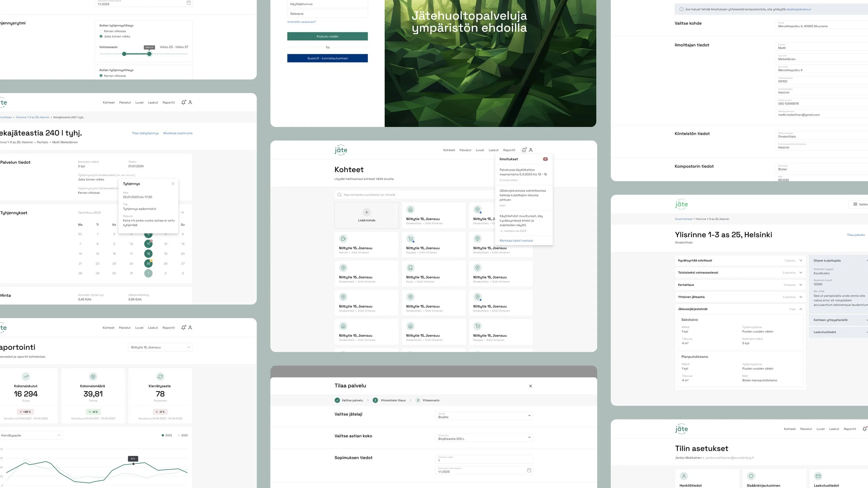Screen dimensions: 868x488
Task: Click the Henkilötiedot person icon
Action: click(x=684, y=476)
